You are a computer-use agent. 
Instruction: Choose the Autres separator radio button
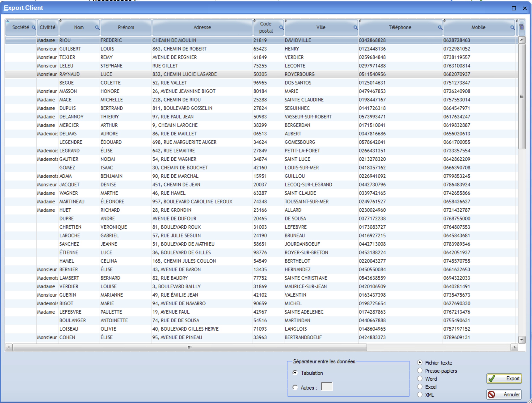[x=295, y=387]
